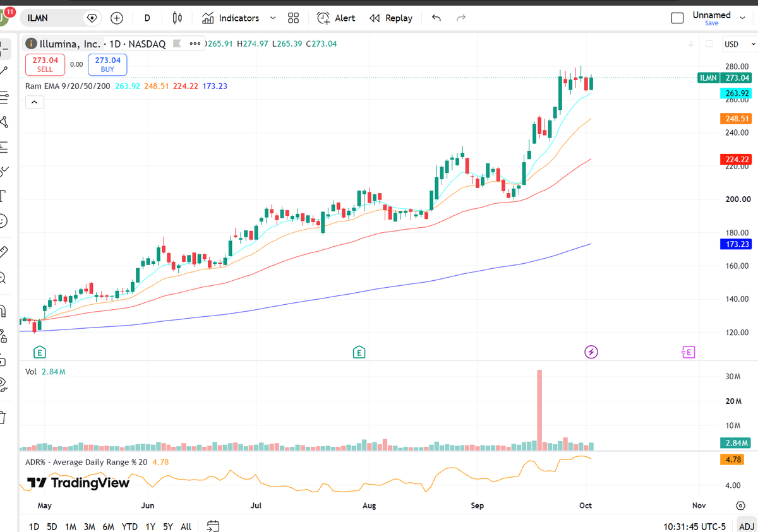Redo the last chart action
The width and height of the screenshot is (758, 532).
[461, 18]
